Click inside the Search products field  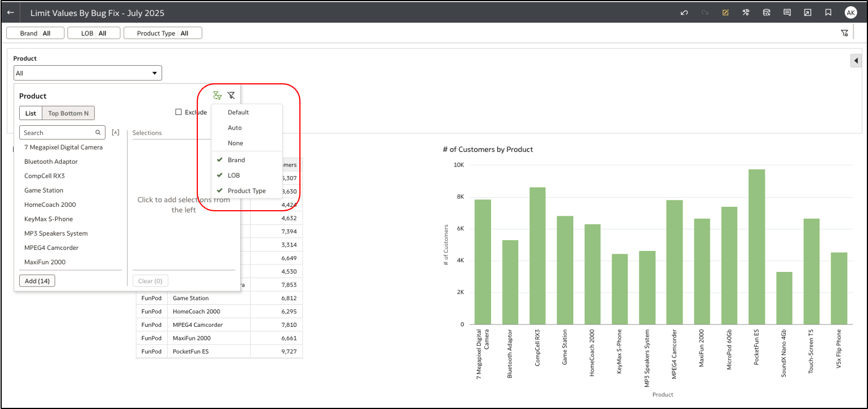[57, 132]
